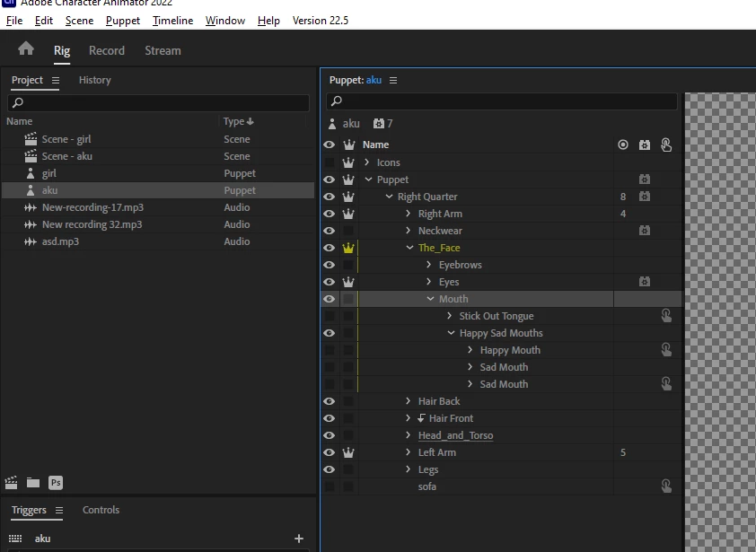Show the hidden Icons layer
756x552 pixels.
click(330, 162)
